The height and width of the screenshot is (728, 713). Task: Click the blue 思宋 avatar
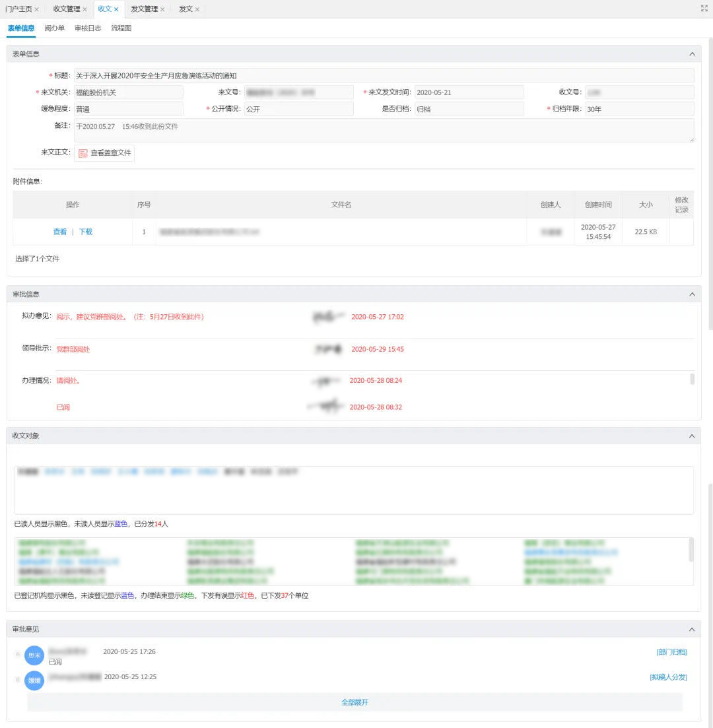coord(34,655)
